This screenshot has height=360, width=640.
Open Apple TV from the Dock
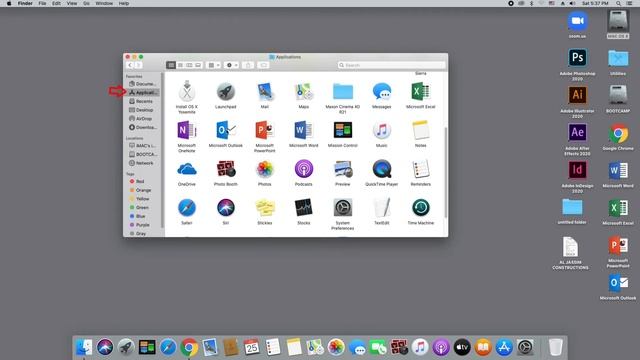click(x=462, y=347)
